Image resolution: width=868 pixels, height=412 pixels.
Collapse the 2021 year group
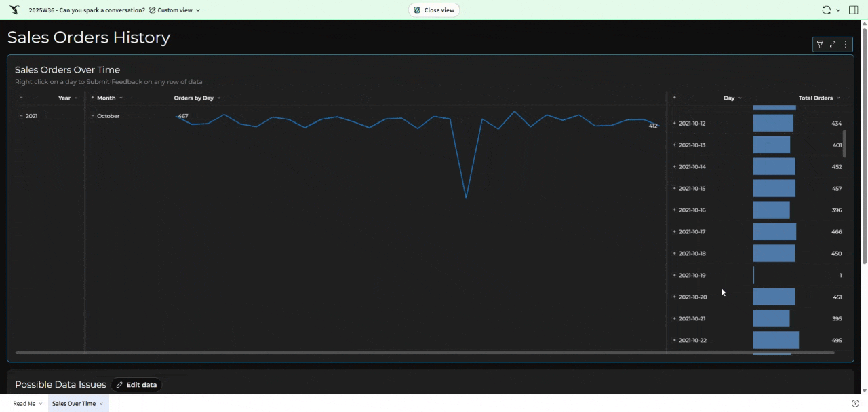(x=21, y=116)
